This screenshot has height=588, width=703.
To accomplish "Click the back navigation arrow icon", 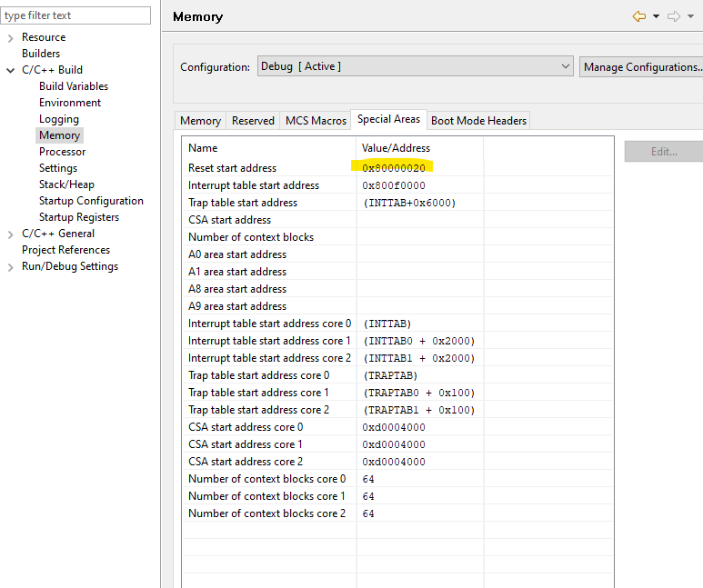I will coord(639,16).
